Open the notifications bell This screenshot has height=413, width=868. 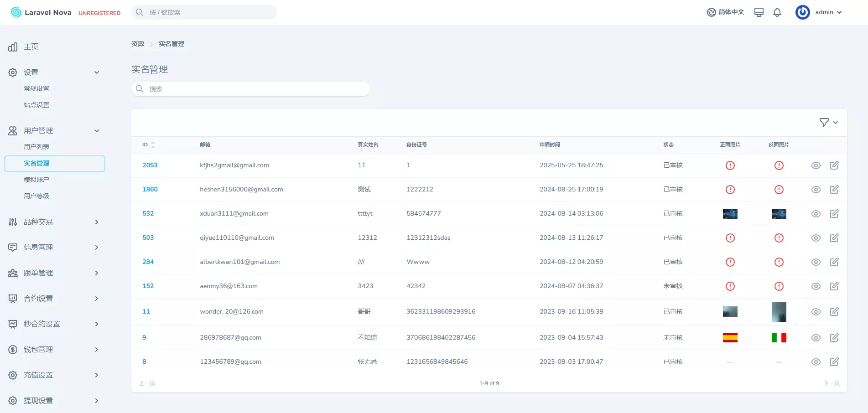[778, 12]
